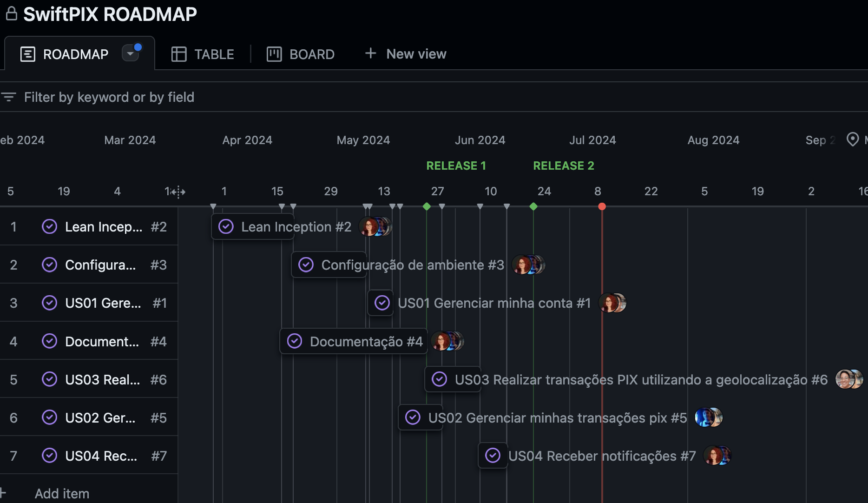
Task: Click the lock icon beside SwiftPIX ROADMAP
Action: [11, 13]
